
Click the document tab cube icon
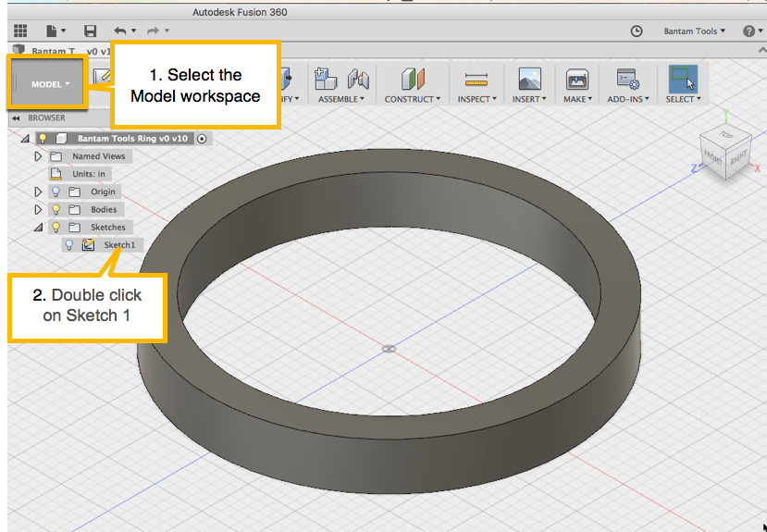19,49
